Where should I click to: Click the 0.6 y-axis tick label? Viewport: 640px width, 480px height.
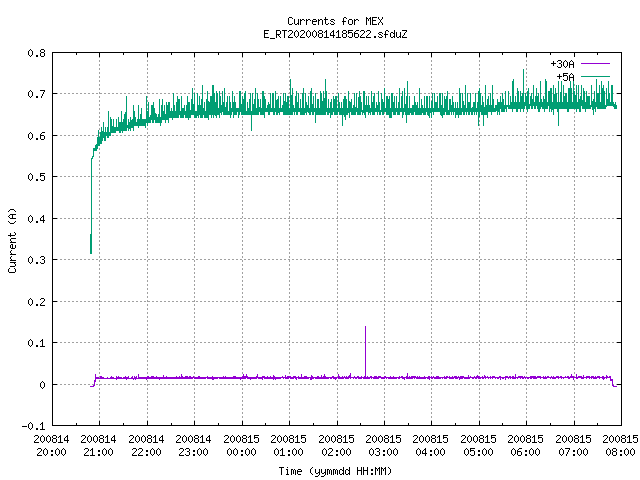pyautogui.click(x=36, y=136)
